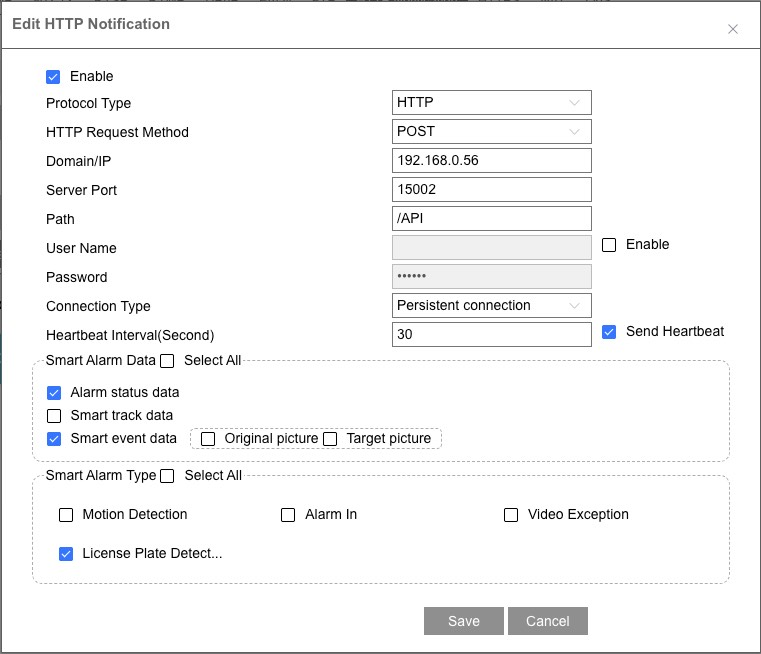The image size is (761, 654).
Task: Enable Video Exception alarm type
Action: [x=511, y=515]
